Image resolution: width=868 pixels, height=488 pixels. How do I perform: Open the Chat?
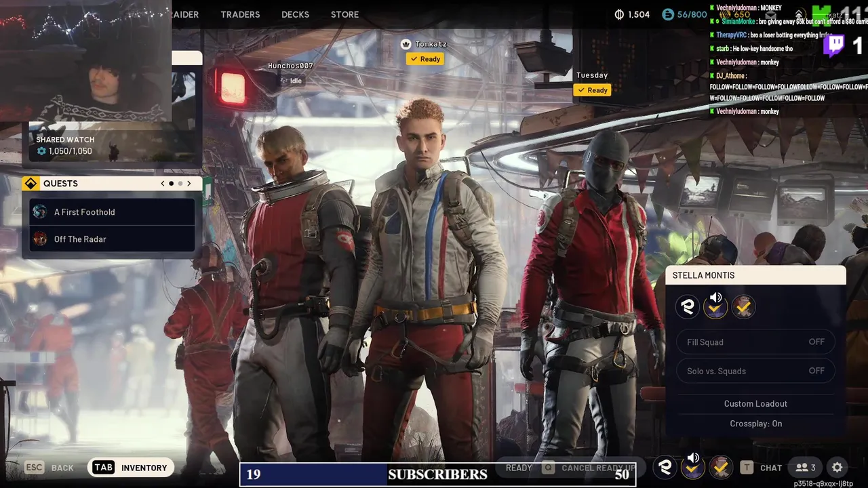[x=771, y=468]
